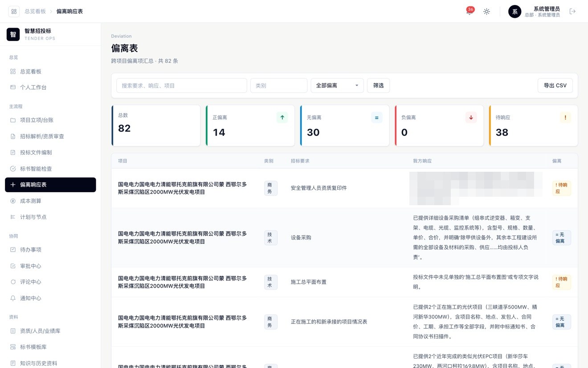Viewport: 588px width, 368px height.
Task: Click the 待响应 tag in 施工总平面布置 row
Action: [561, 282]
